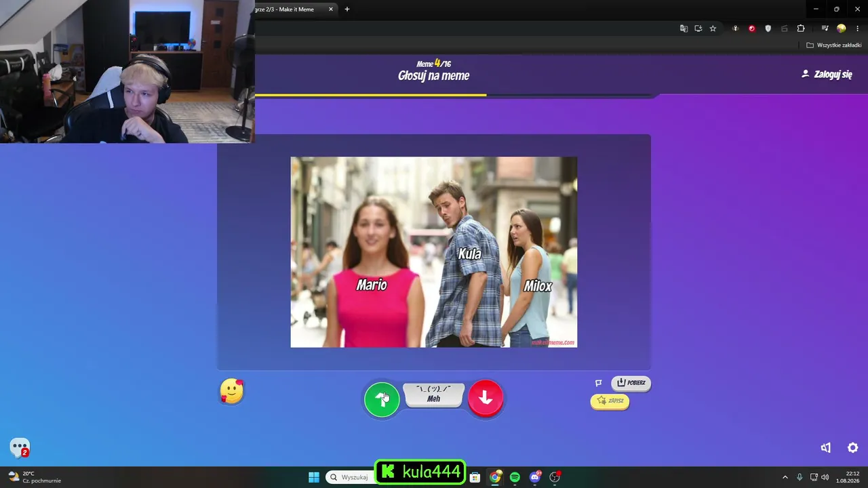Open the Wszystkie zakładki bookmarks folder
Screen dimensions: 868x488
click(834, 45)
